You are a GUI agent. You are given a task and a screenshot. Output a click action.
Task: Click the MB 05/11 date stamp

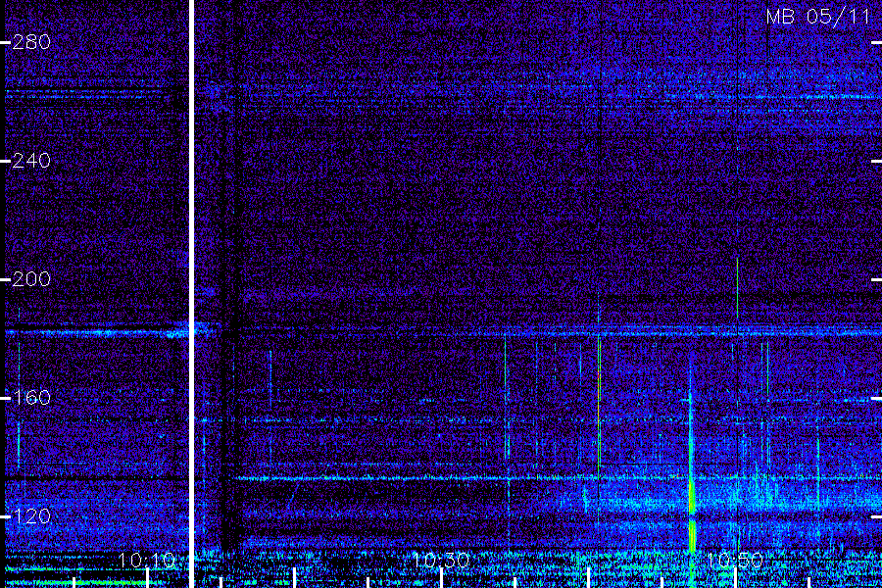click(818, 17)
